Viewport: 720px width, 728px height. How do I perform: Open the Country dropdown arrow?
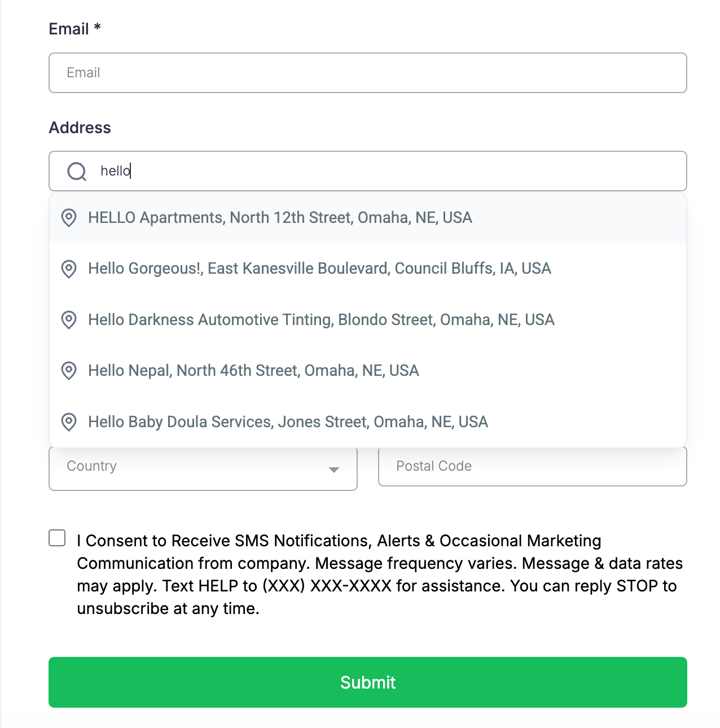(334, 470)
